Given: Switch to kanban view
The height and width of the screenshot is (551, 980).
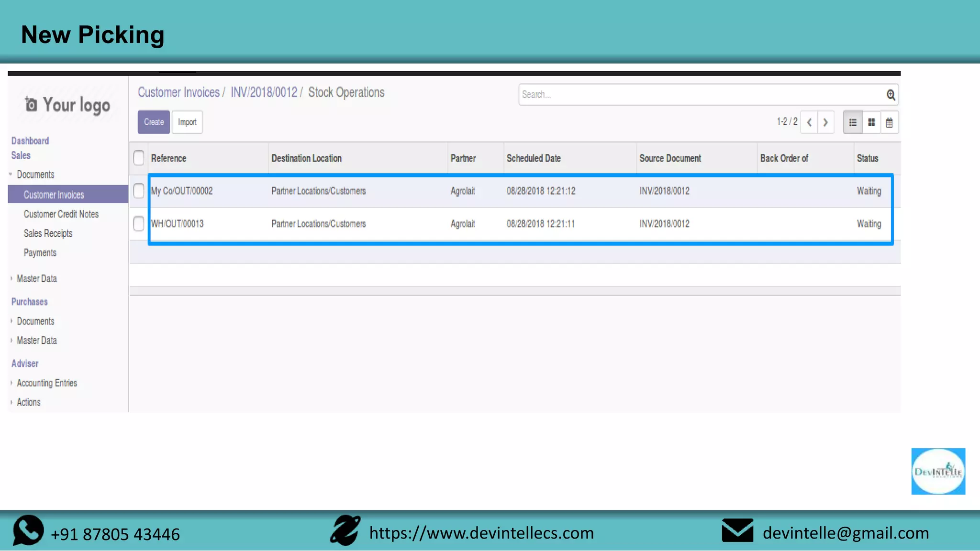Looking at the screenshot, I should pyautogui.click(x=871, y=122).
